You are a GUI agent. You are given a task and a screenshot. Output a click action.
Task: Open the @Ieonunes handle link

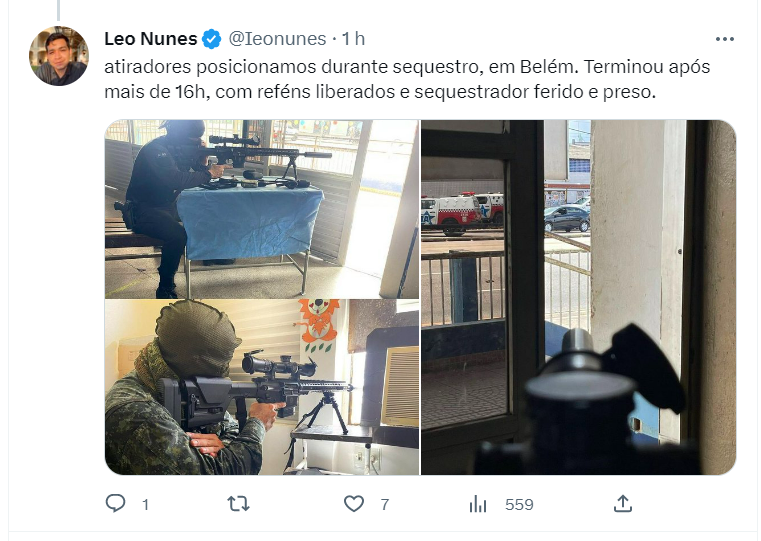277,39
